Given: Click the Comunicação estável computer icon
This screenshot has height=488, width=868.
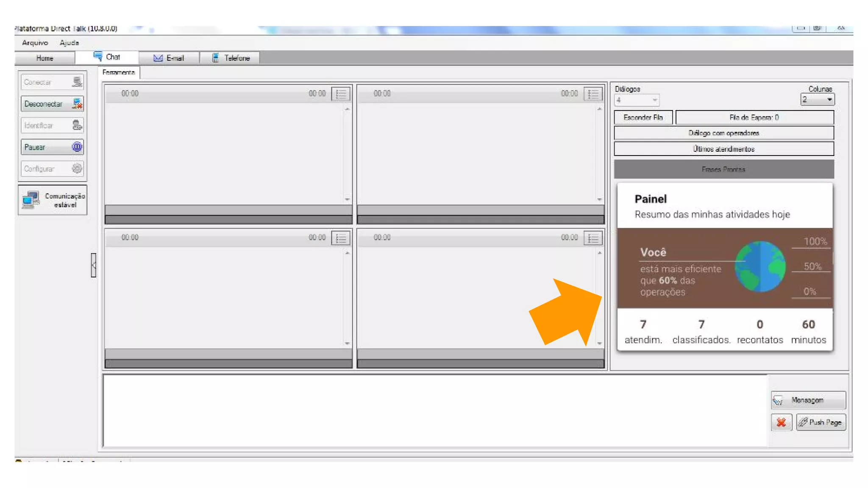Looking at the screenshot, I should 31,200.
